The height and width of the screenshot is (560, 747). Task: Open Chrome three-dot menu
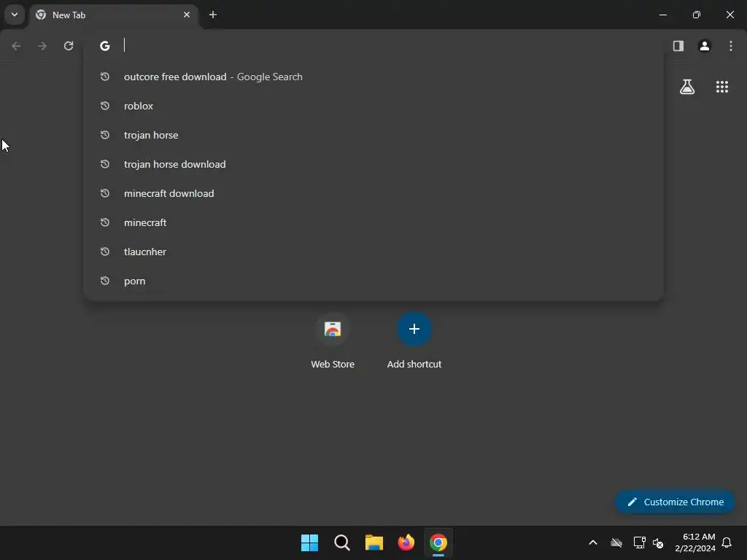pyautogui.click(x=731, y=46)
